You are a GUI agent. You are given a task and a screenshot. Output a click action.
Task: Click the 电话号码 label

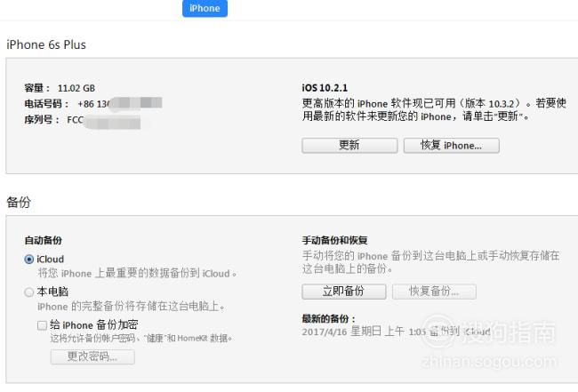46,104
